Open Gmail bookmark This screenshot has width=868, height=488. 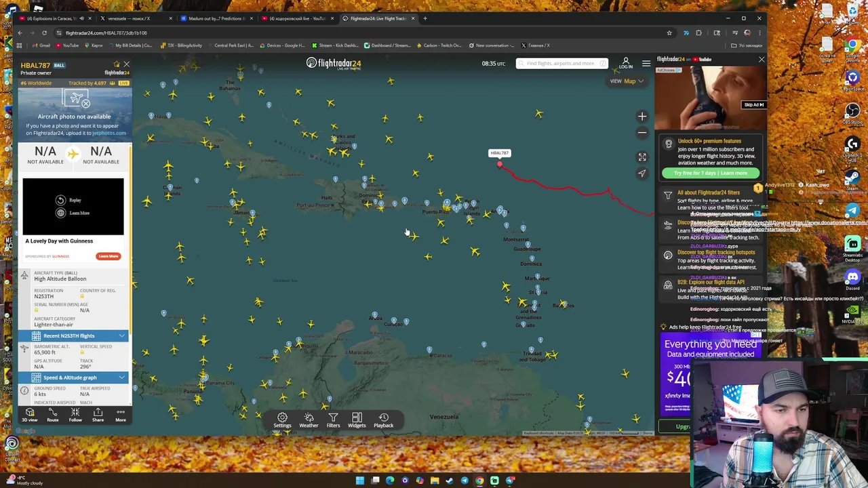click(x=41, y=45)
